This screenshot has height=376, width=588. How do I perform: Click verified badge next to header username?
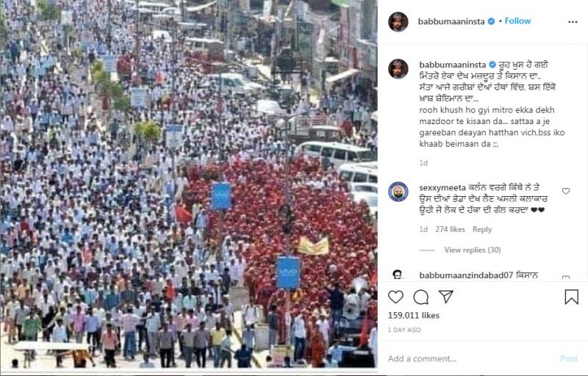point(491,21)
